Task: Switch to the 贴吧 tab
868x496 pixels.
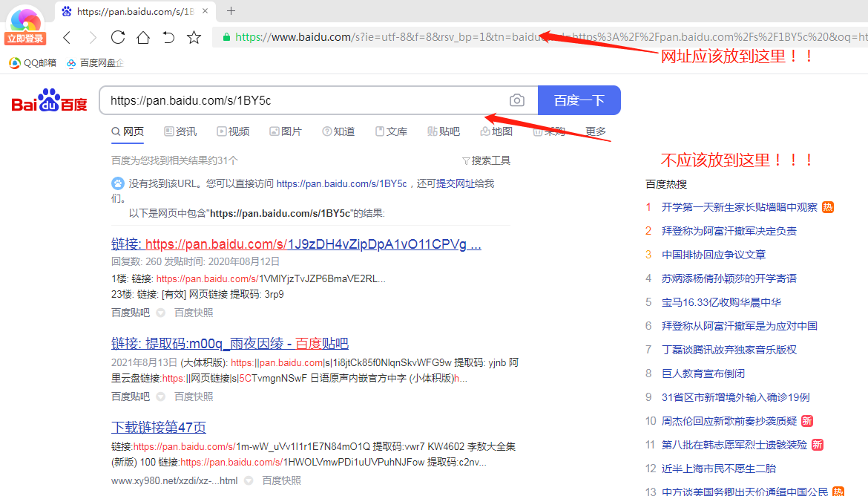Action: tap(444, 131)
